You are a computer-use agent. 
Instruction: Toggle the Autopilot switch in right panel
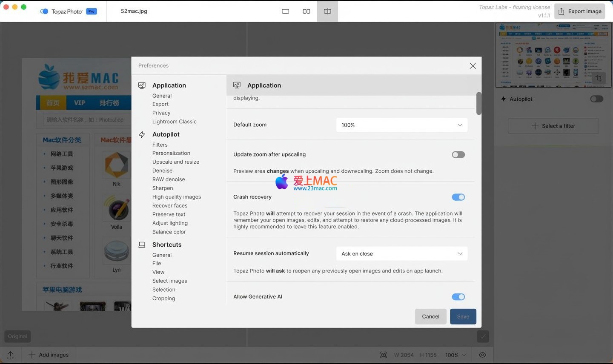point(596,99)
